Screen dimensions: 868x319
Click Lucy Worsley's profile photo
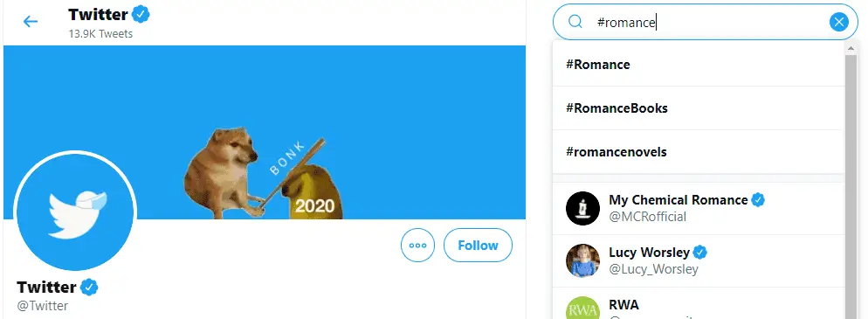coord(582,260)
